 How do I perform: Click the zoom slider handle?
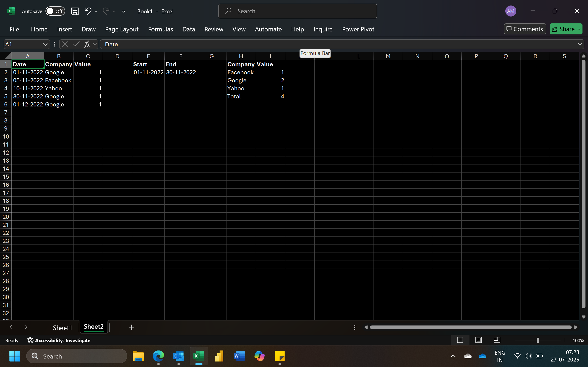pyautogui.click(x=538, y=340)
